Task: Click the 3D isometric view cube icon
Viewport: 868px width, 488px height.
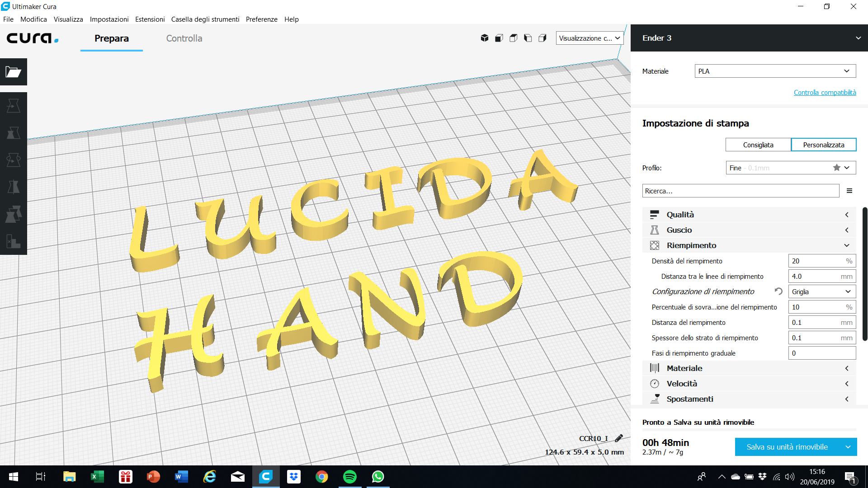Action: 484,38
